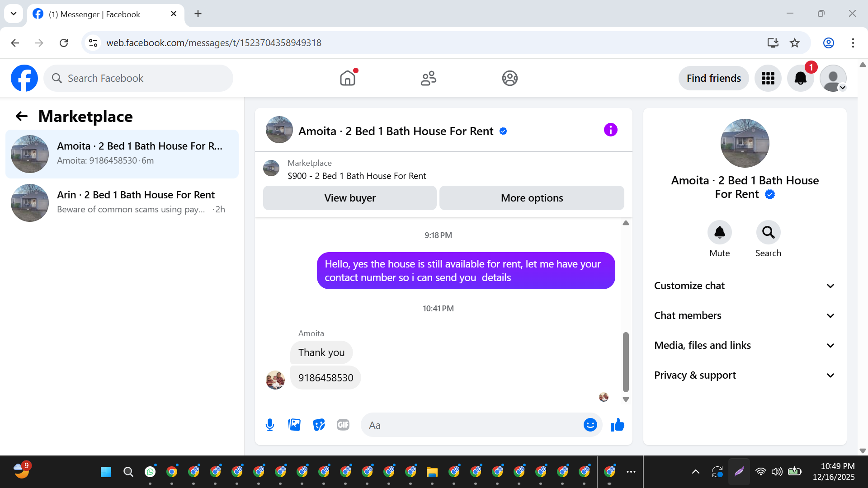Go back from Marketplace with left arrow
Viewport: 868px width, 488px height.
point(21,117)
